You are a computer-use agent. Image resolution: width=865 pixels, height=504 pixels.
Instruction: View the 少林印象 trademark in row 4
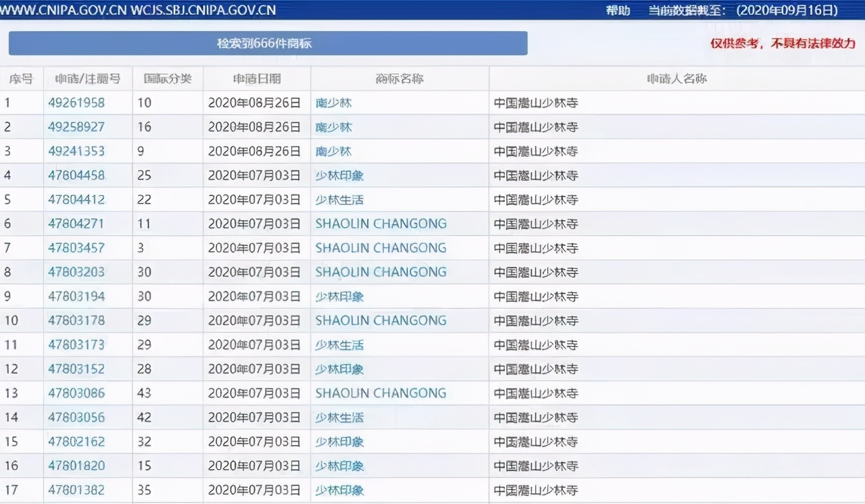click(339, 175)
